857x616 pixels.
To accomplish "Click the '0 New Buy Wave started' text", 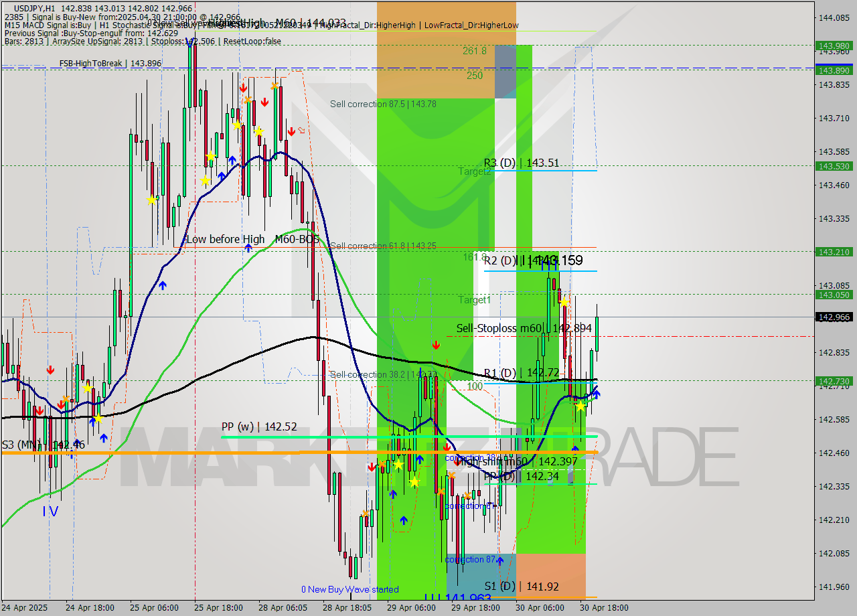I will click(x=350, y=589).
